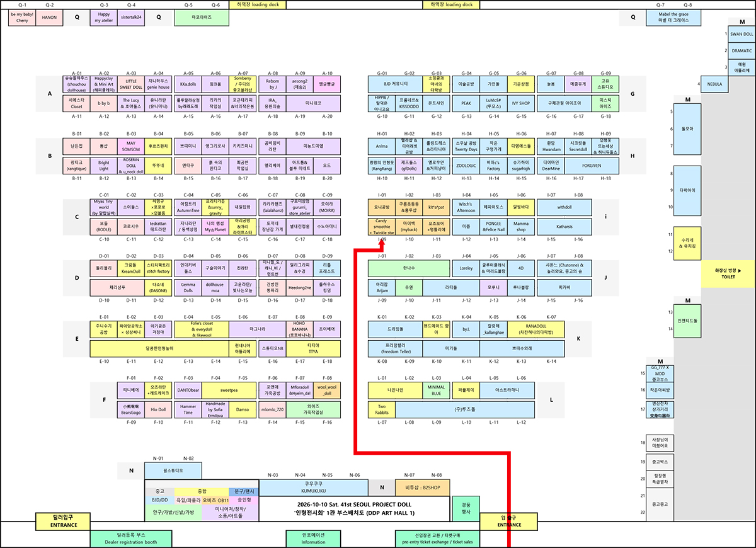The image size is (756, 548).
Task: Click the 'DearMine' booth cell
Action: [551, 166]
